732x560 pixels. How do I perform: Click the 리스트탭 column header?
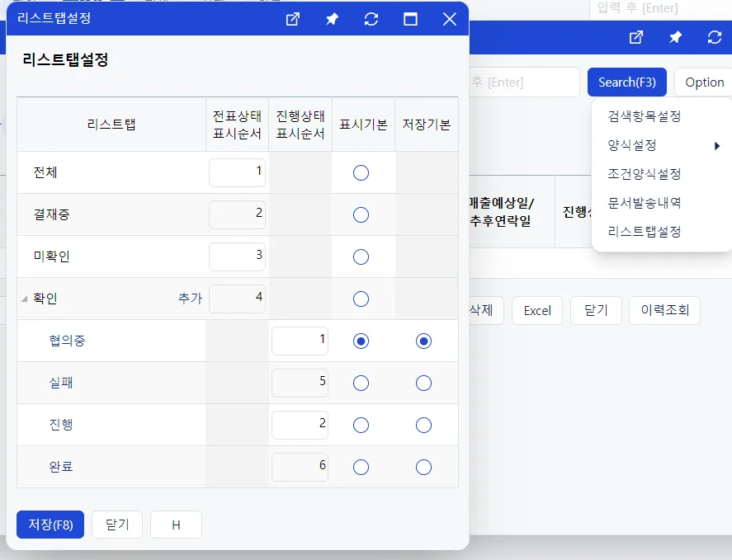(111, 125)
